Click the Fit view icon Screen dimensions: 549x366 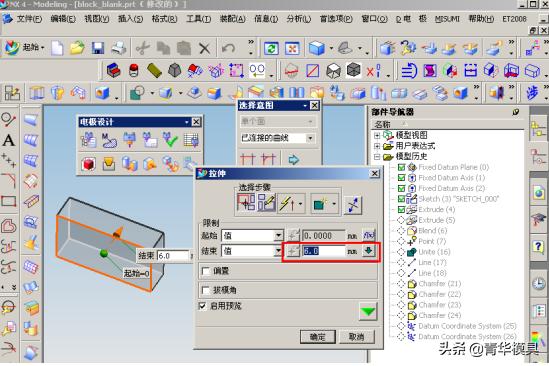[x=292, y=48]
